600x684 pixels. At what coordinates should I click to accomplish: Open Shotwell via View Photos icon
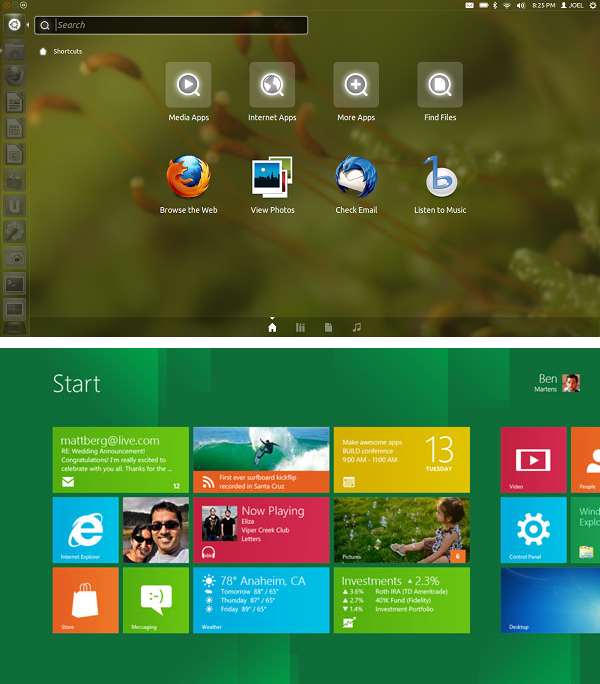272,178
